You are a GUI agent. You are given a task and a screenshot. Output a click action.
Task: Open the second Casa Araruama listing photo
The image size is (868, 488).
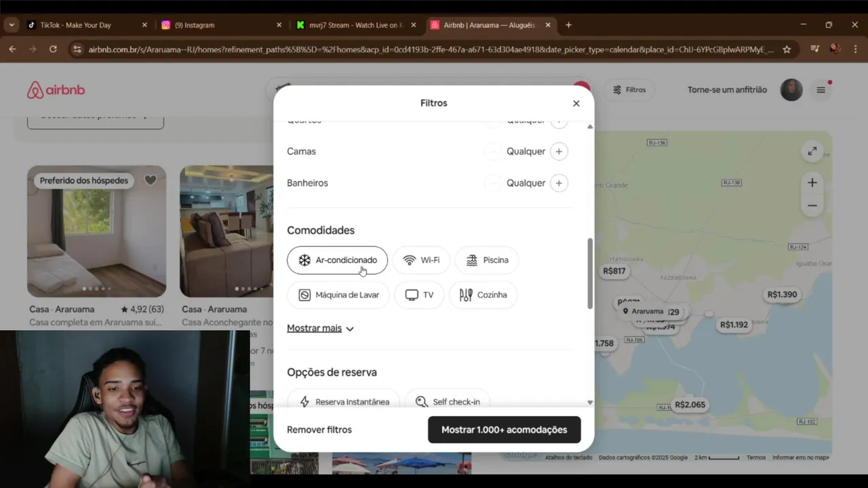click(226, 231)
